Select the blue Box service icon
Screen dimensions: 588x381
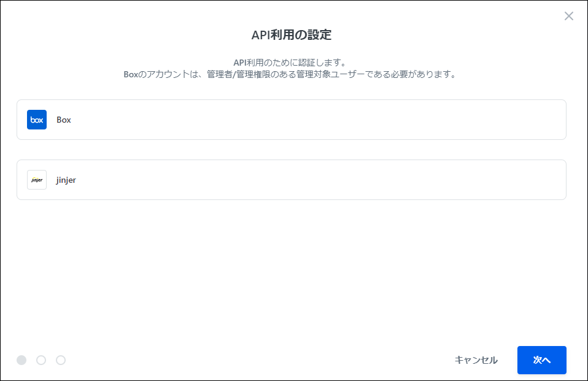point(36,120)
